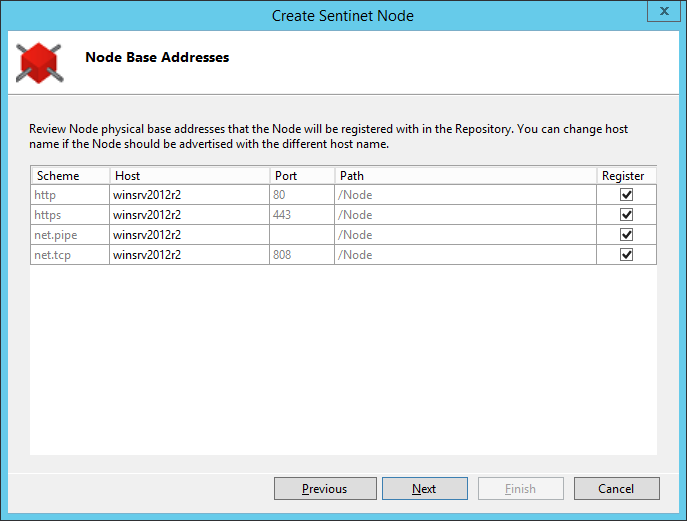Select the port 443 cell
This screenshot has width=687, height=521.
pyautogui.click(x=302, y=215)
